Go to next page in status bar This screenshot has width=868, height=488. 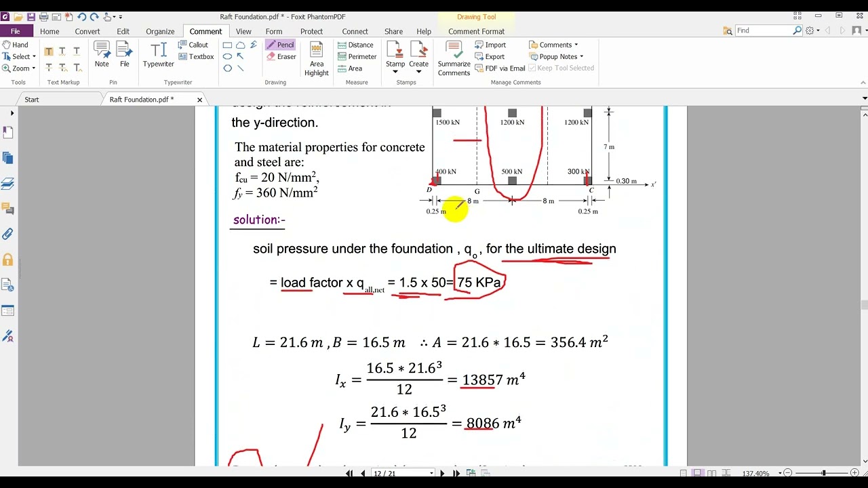[x=443, y=473]
